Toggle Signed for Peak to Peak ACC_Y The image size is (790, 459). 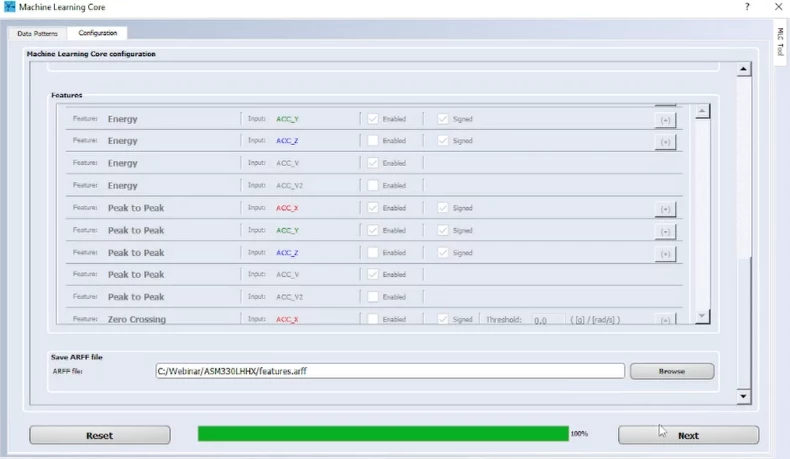443,230
